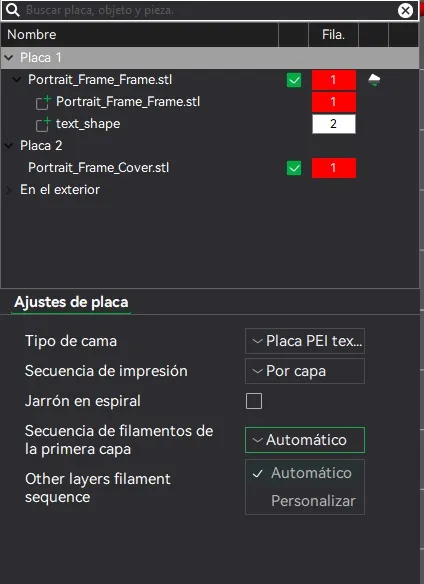
Task: Clear the search field with X icon
Action: [x=405, y=10]
